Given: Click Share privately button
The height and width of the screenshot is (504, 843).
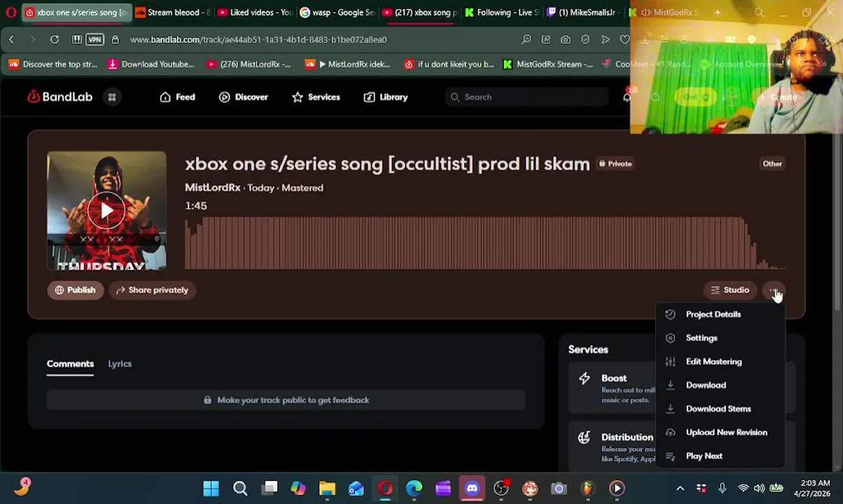Looking at the screenshot, I should pyautogui.click(x=153, y=290).
